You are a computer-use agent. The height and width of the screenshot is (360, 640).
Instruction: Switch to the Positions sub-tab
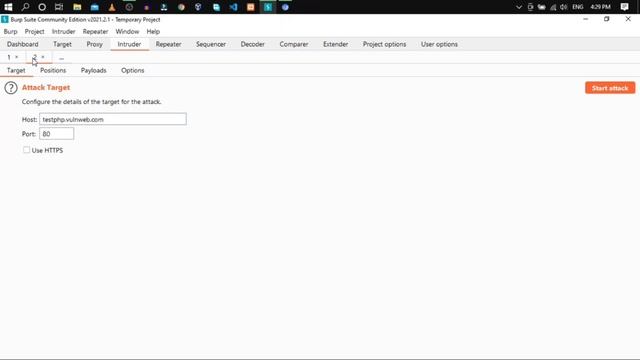click(53, 70)
